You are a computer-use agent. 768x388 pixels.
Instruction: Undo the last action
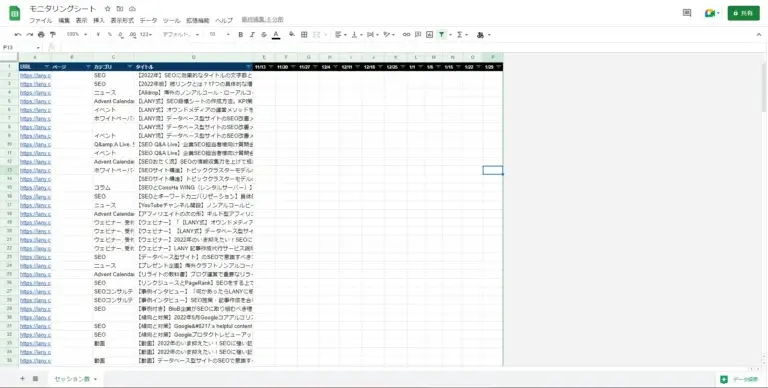tap(18, 35)
